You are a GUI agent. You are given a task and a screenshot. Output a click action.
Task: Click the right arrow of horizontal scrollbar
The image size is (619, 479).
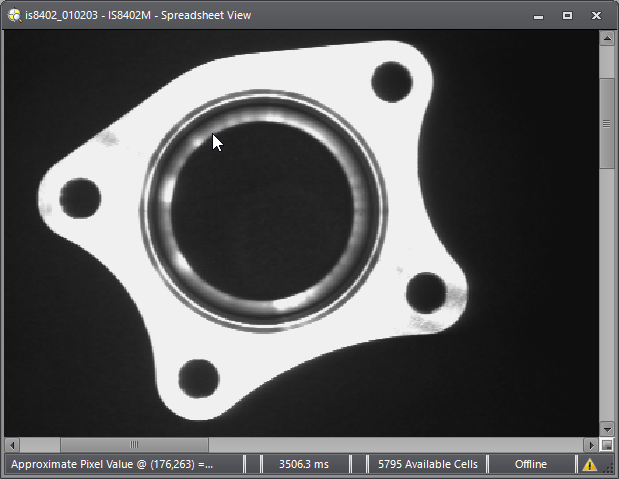point(591,444)
